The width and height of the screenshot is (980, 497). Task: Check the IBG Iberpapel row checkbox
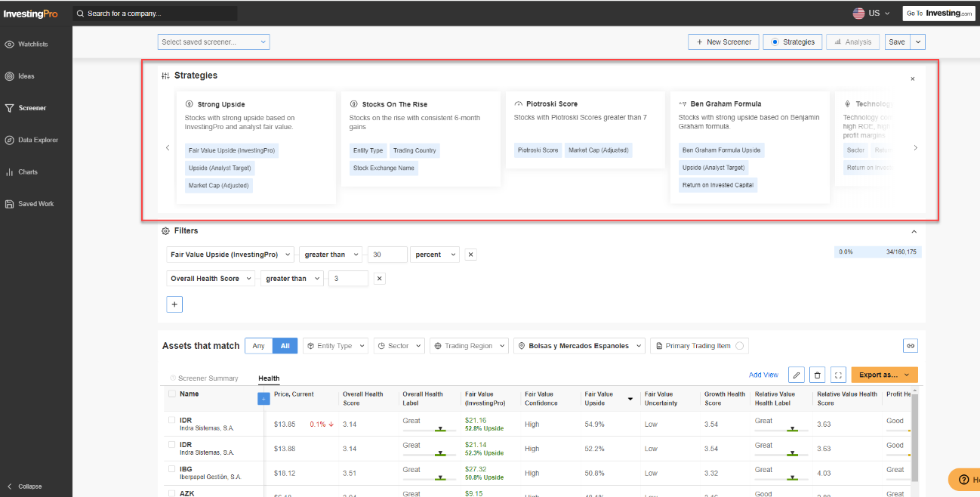(x=171, y=468)
